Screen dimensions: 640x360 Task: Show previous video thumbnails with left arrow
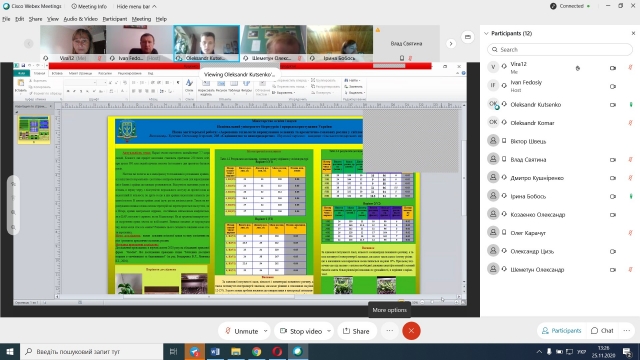pos(29,43)
